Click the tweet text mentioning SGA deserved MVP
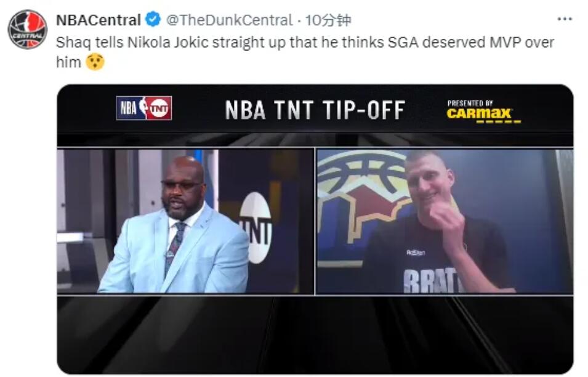This screenshot has height=377, width=588. tap(305, 43)
